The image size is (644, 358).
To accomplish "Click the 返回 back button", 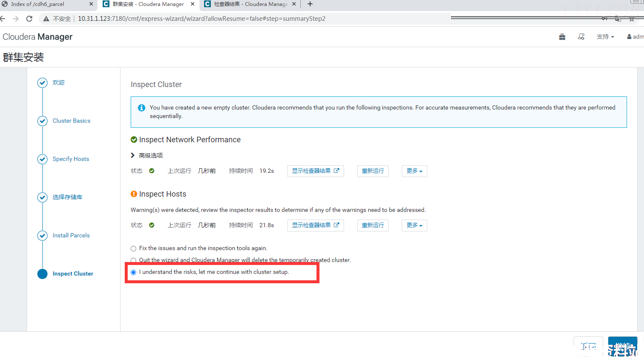I will [588, 347].
